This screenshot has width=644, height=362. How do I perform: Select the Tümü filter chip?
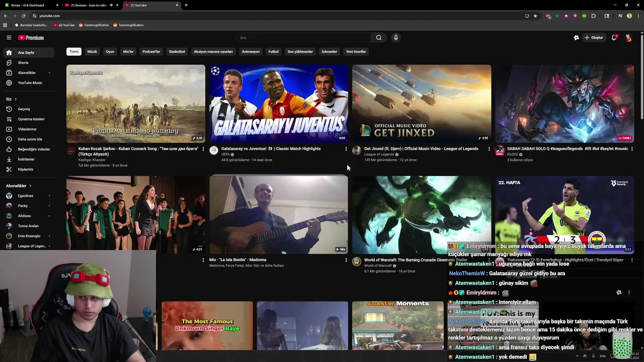click(74, 51)
